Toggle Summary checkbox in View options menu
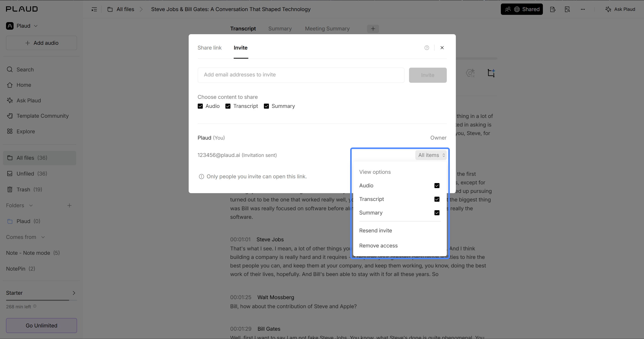 (x=437, y=213)
